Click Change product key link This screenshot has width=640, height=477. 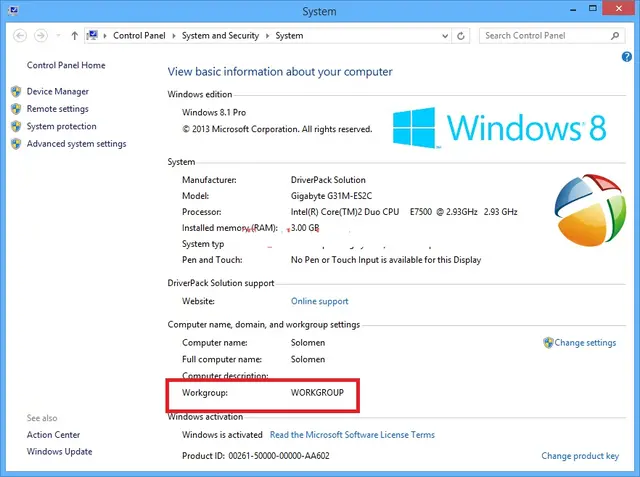click(580, 456)
